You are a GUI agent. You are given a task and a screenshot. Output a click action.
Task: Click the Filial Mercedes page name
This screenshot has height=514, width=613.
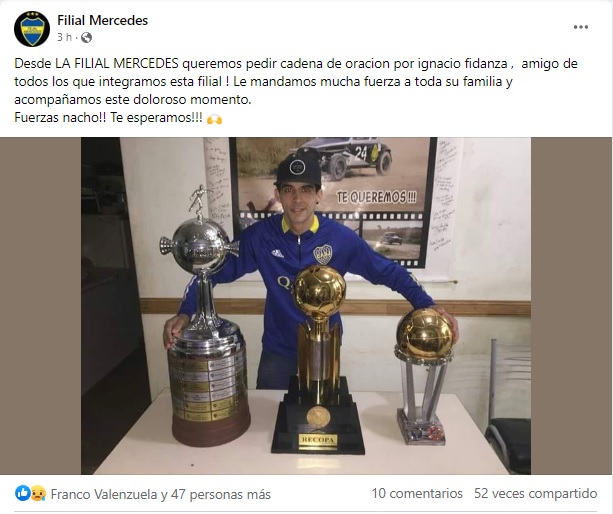point(102,20)
